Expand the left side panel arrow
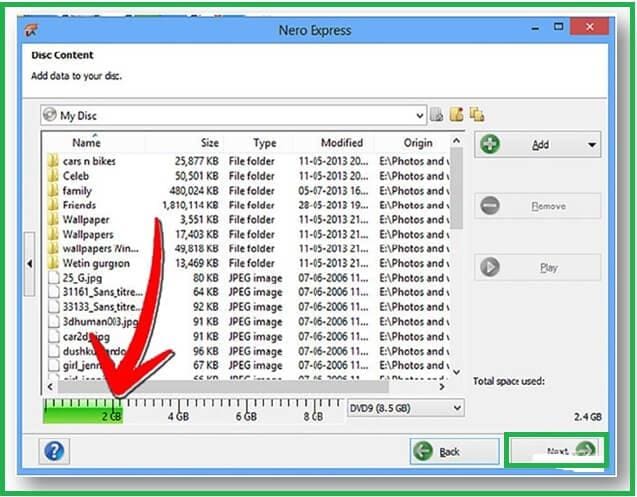This screenshot has width=637, height=497. point(30,264)
